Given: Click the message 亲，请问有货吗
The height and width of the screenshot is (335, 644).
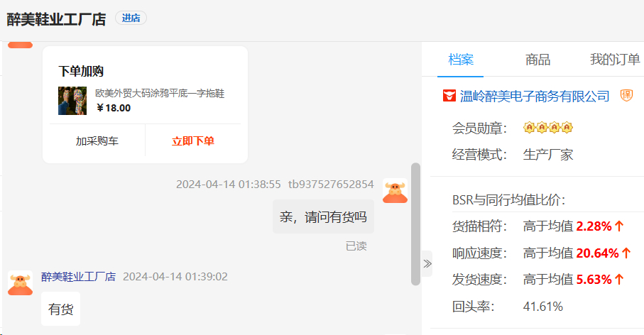Looking at the screenshot, I should pyautogui.click(x=323, y=216).
